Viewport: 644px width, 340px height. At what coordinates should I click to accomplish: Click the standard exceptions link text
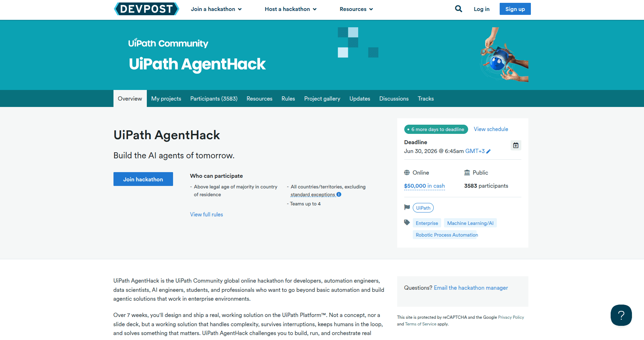click(312, 194)
